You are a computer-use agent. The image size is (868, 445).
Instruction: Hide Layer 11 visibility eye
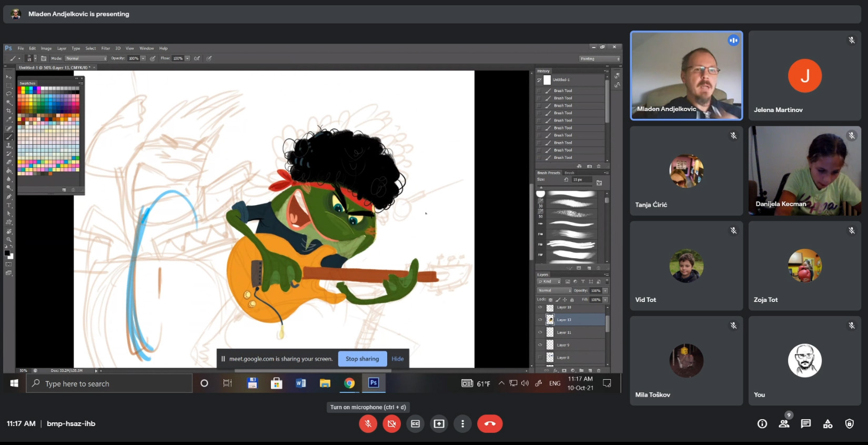coord(540,332)
